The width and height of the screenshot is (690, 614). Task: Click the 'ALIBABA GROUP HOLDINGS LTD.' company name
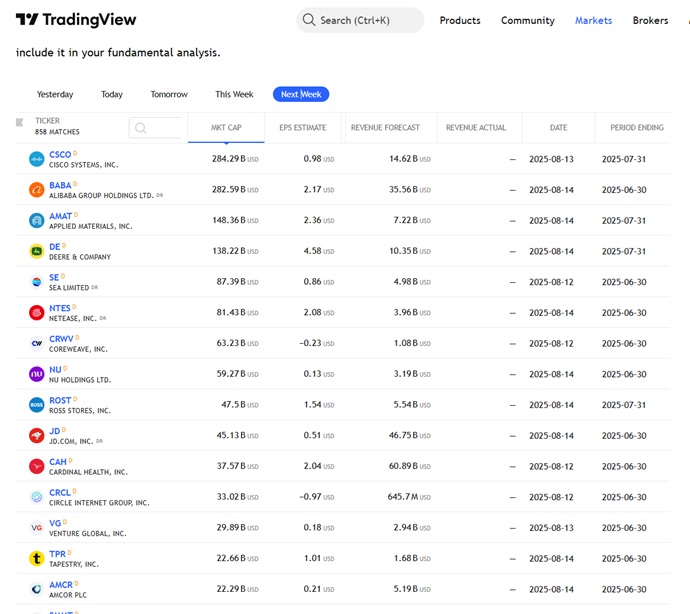(x=101, y=195)
